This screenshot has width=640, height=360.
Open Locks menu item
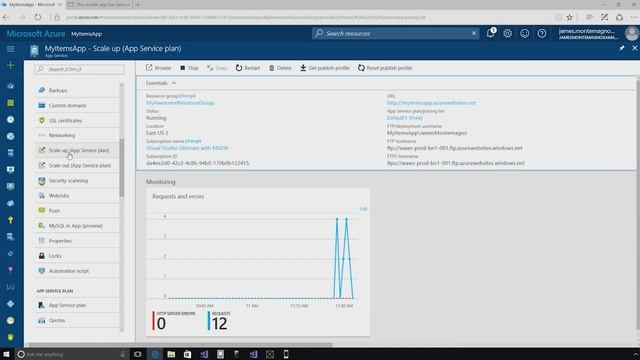point(78,256)
